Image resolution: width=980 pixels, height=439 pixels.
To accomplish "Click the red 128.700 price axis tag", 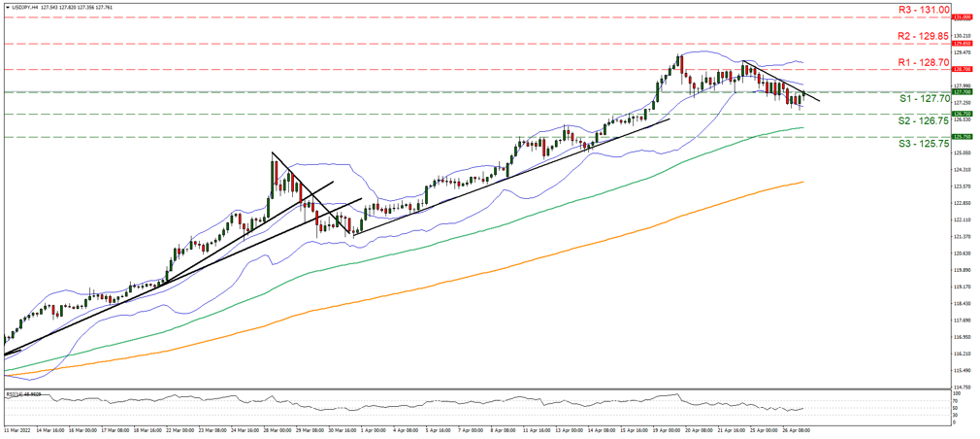I will tap(961, 69).
